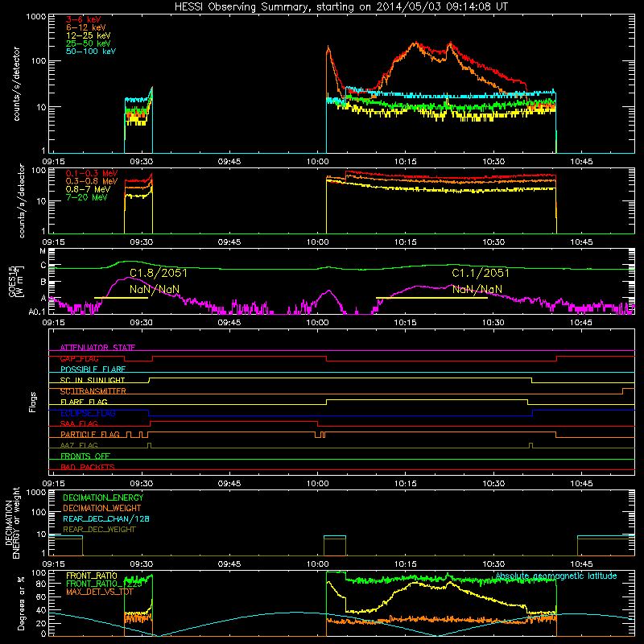Select the 'FRONTS_OFF' flag label
Screen dimensions: 644x644
click(x=85, y=456)
